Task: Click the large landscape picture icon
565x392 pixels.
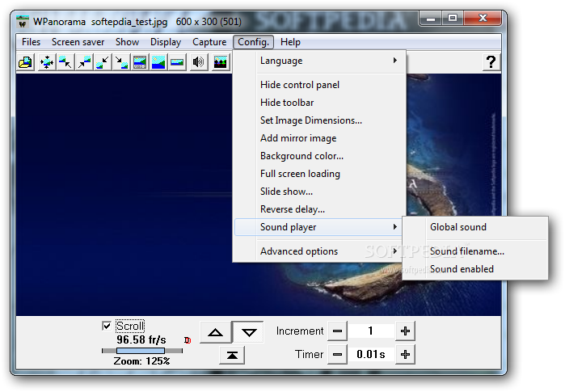Action: click(x=158, y=62)
